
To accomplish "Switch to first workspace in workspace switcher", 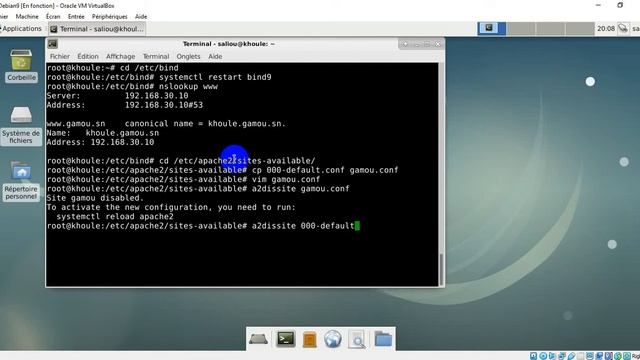I will (492, 29).
